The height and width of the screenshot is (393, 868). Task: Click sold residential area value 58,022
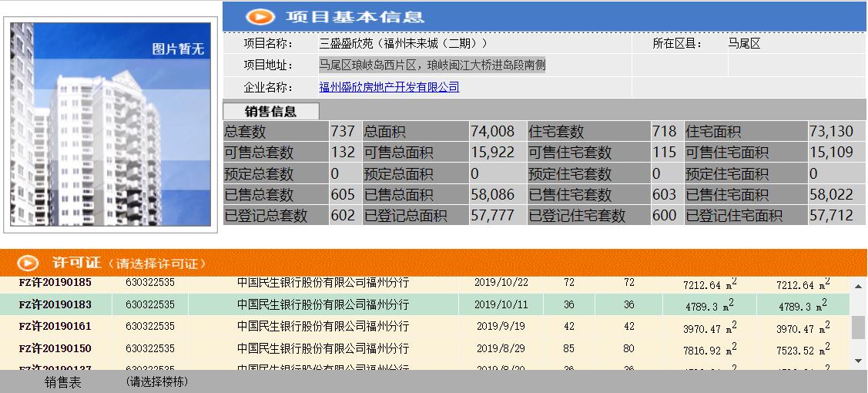coord(832,194)
